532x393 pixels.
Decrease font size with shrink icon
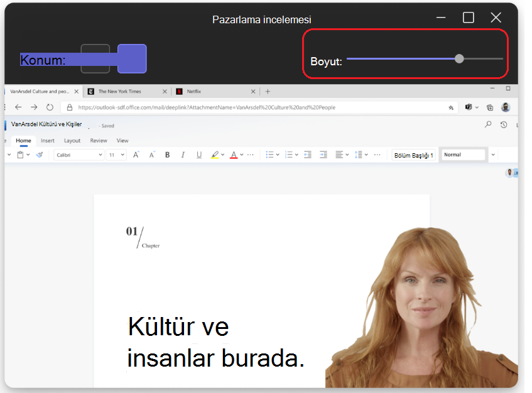(x=152, y=155)
